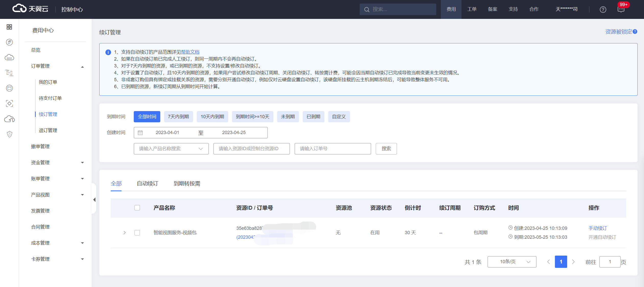Open the message notifications icon with 99+ badge
The image size is (644, 287).
[x=621, y=9]
